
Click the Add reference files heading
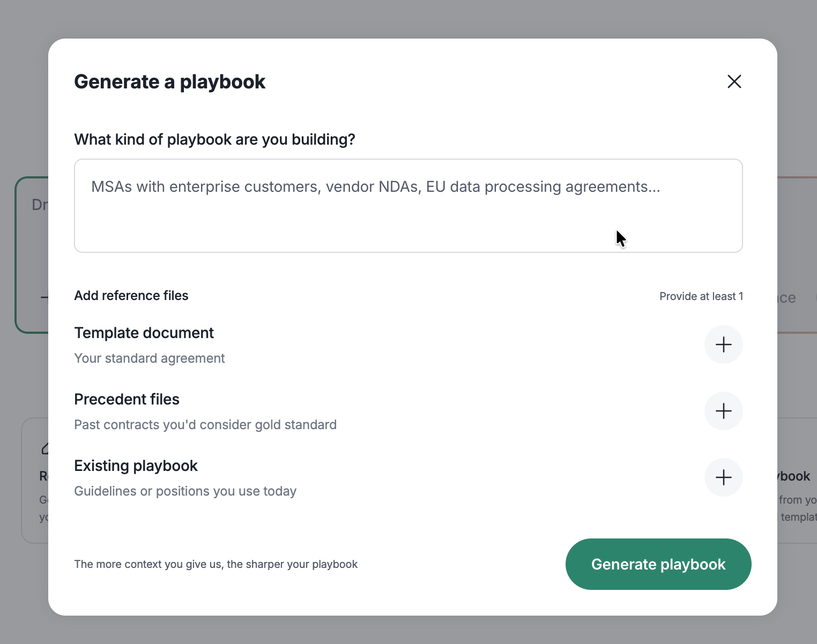[x=131, y=296]
